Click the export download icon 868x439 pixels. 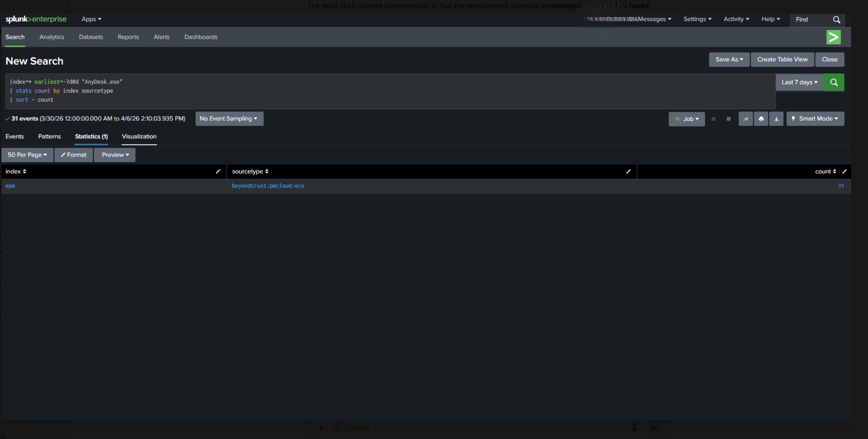pos(776,119)
